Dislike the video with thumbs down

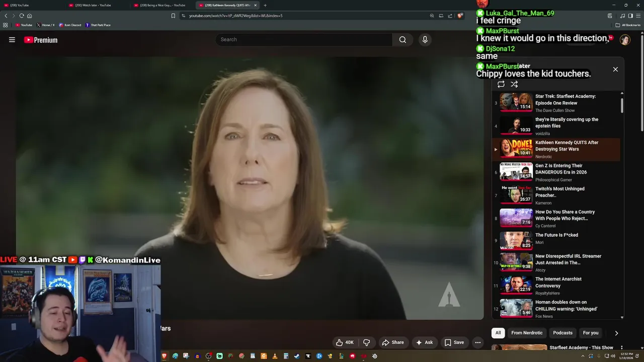click(367, 342)
